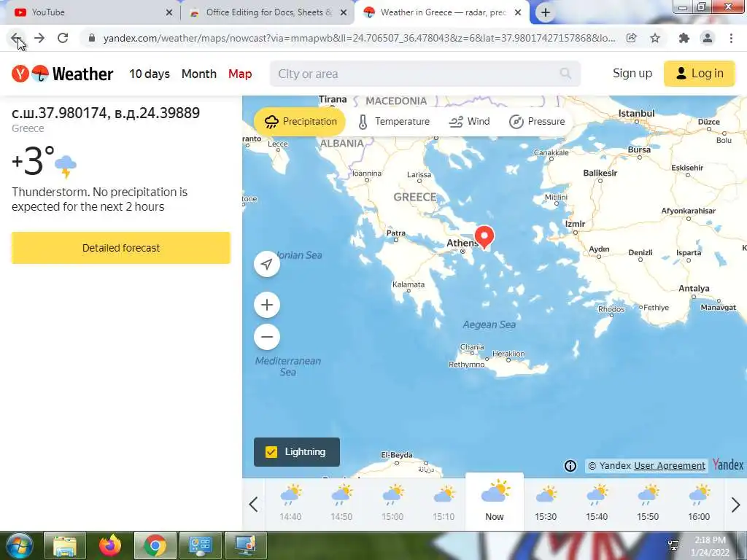The height and width of the screenshot is (560, 747).
Task: Select the 14:50 timeline slot
Action: tap(341, 503)
